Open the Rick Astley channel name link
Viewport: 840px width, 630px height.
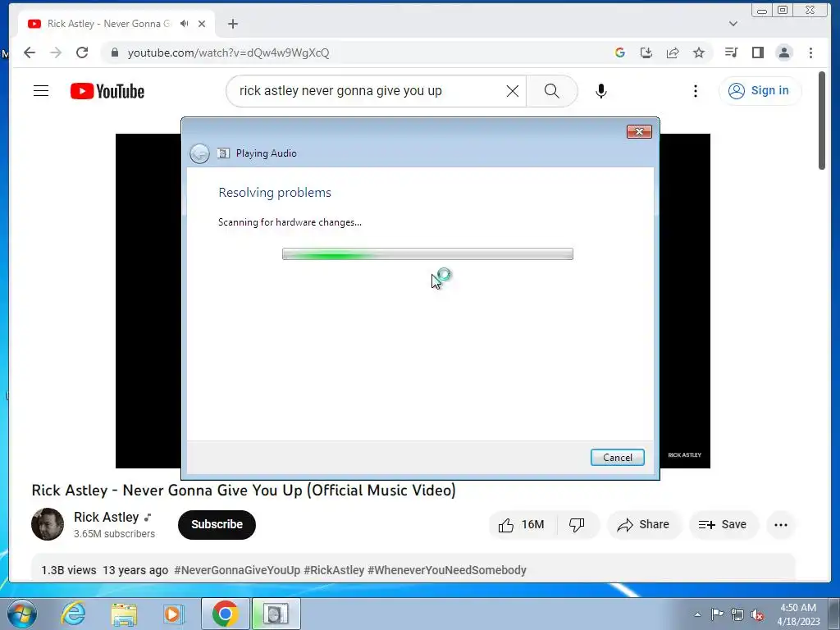(106, 517)
